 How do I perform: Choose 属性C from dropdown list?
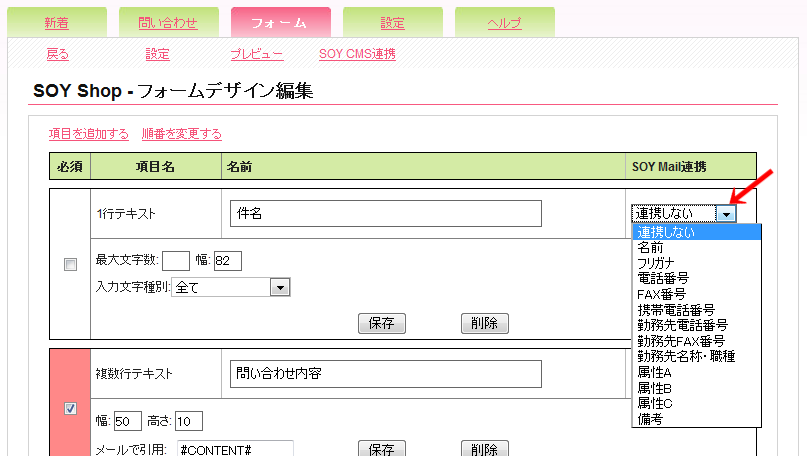click(696, 403)
